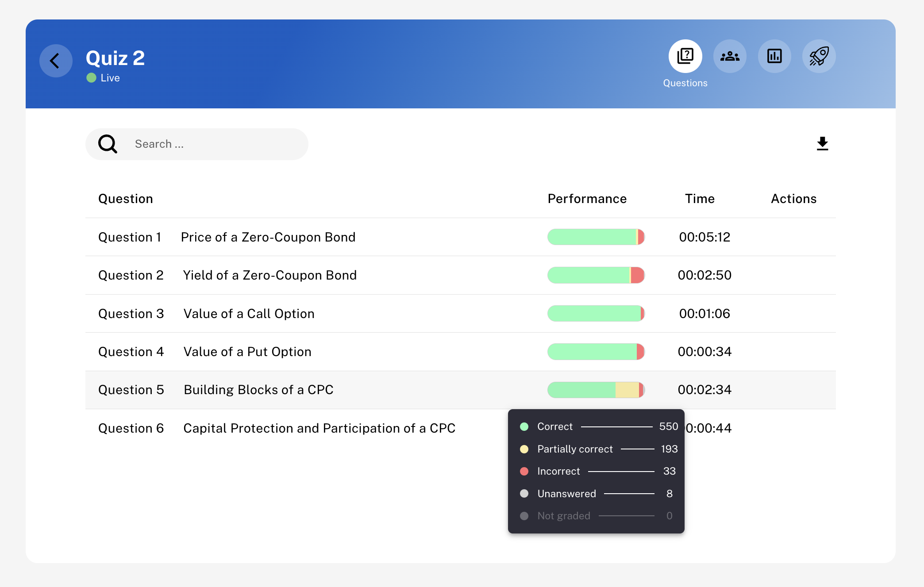Open Question 6 Capital Protection and Participation
The image size is (924, 587).
pos(319,428)
